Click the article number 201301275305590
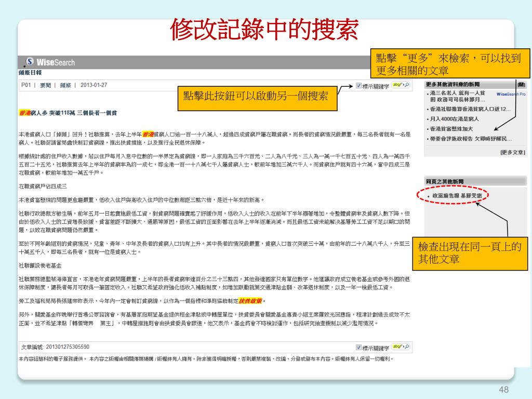The image size is (532, 399). (68, 347)
